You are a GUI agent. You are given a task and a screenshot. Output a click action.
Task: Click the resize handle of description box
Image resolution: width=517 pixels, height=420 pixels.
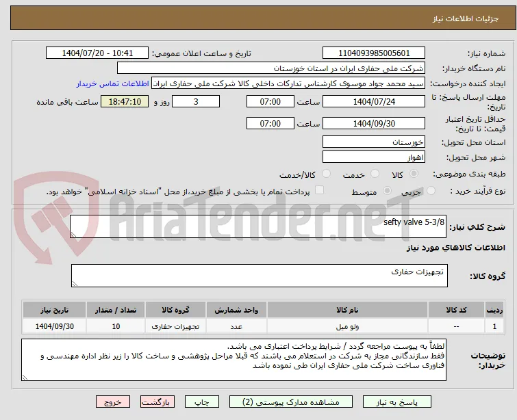tap(73, 234)
